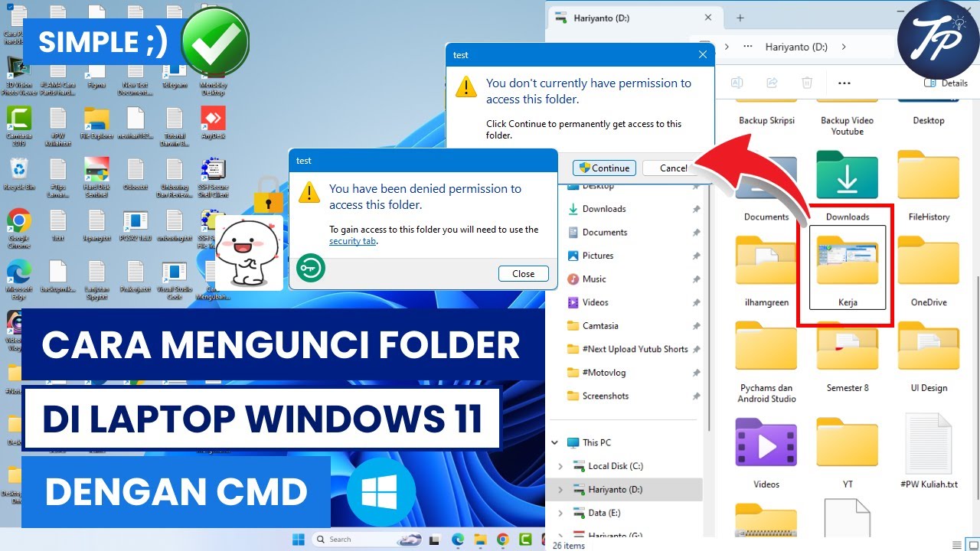980x551 pixels.
Task: Click Close in the denied permission dialog
Action: click(524, 274)
